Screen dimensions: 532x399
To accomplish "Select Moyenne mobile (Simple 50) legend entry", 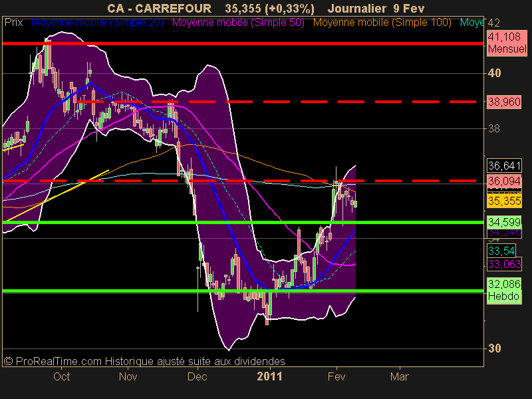I will coord(238,23).
